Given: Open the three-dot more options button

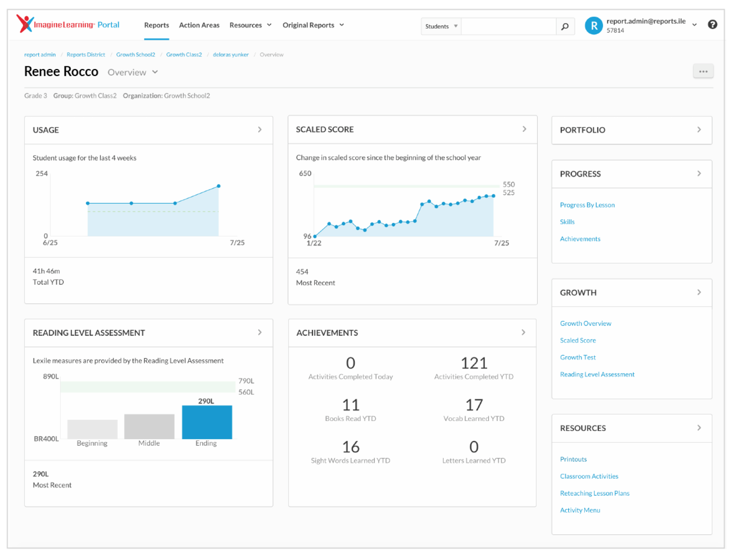Looking at the screenshot, I should click(x=703, y=72).
